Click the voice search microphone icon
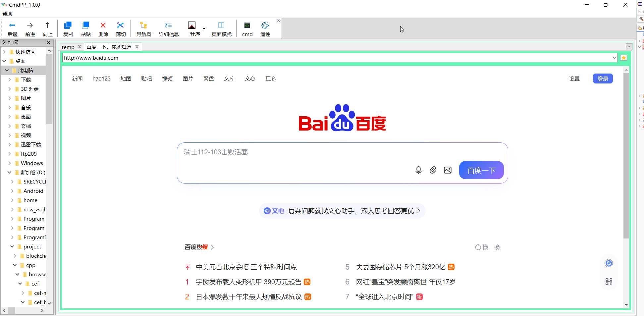Viewport: 644px width, 316px height. [418, 170]
